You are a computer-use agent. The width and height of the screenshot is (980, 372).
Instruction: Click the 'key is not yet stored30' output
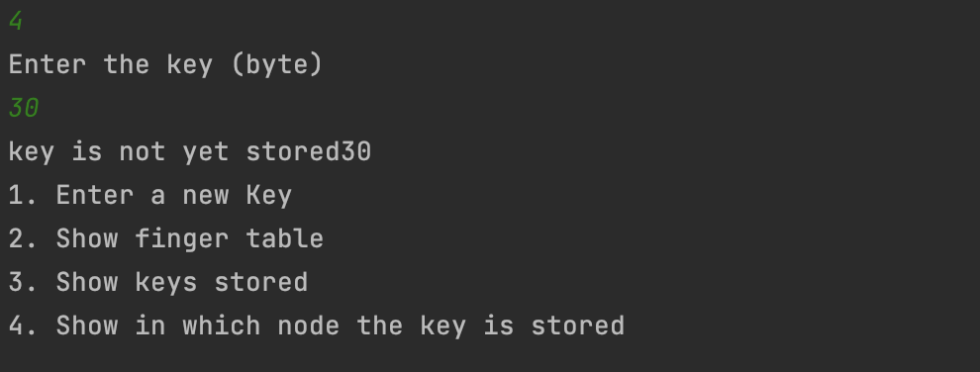point(190,152)
